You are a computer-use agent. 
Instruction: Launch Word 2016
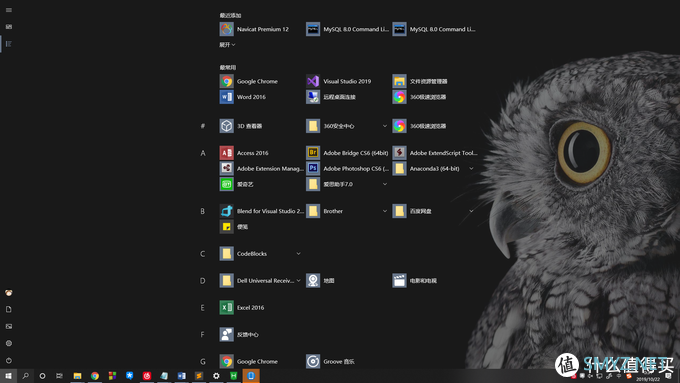click(243, 97)
